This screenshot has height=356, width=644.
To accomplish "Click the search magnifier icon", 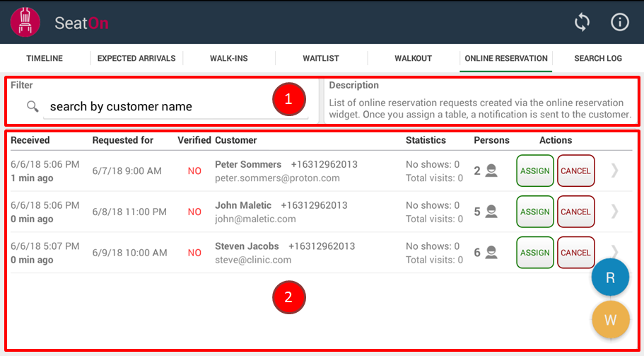I will tap(33, 107).
